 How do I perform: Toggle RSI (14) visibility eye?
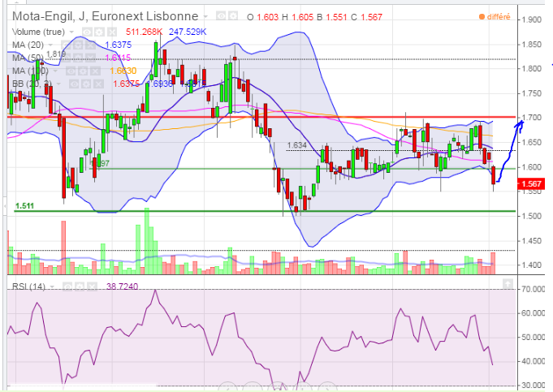pos(67,286)
